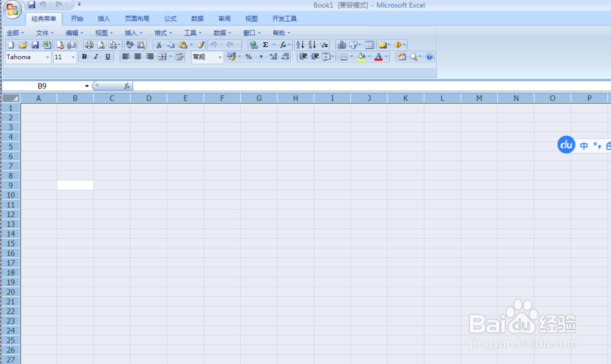The height and width of the screenshot is (364, 611).
Task: Open the 全部 menu
Action: click(x=15, y=33)
